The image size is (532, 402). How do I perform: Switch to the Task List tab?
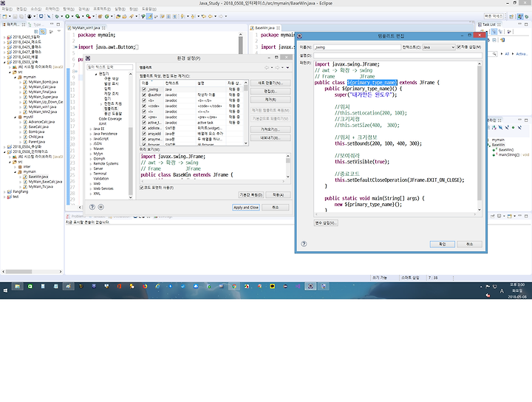tap(489, 24)
